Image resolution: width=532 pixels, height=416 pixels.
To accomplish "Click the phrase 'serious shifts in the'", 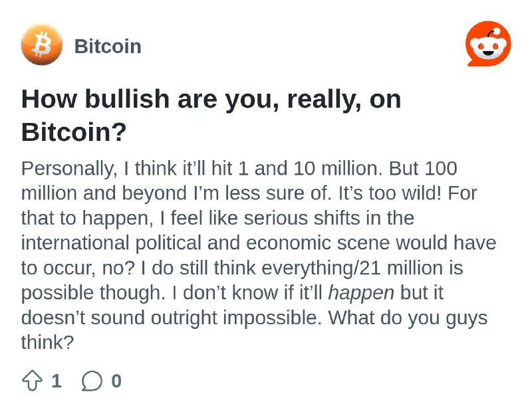I will tap(329, 218).
